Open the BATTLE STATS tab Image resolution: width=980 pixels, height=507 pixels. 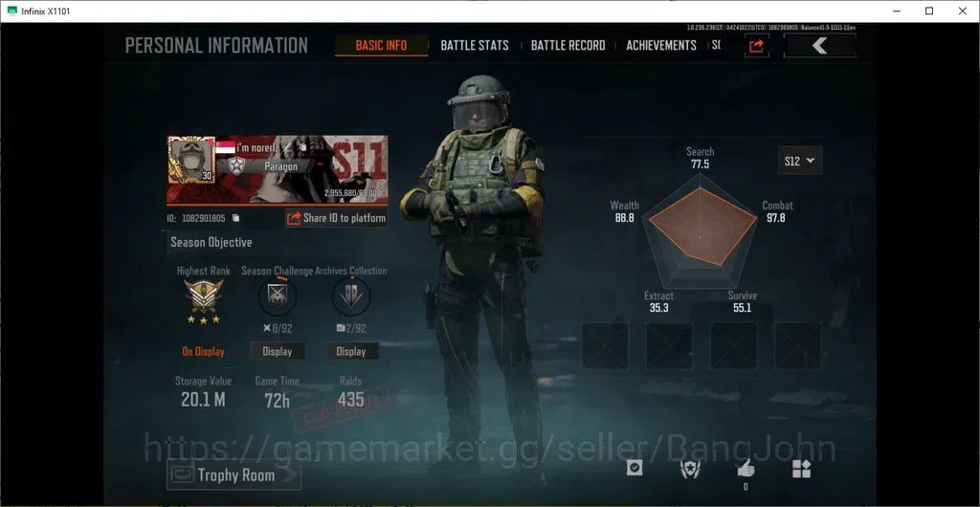coord(475,46)
